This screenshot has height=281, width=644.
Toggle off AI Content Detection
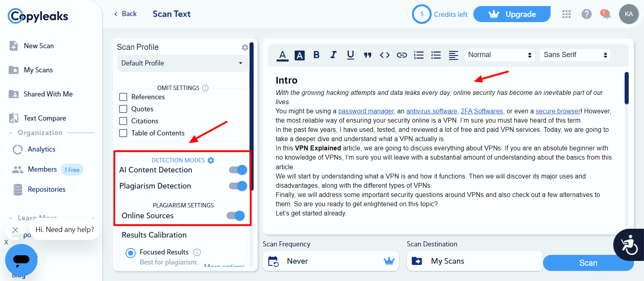pos(238,170)
